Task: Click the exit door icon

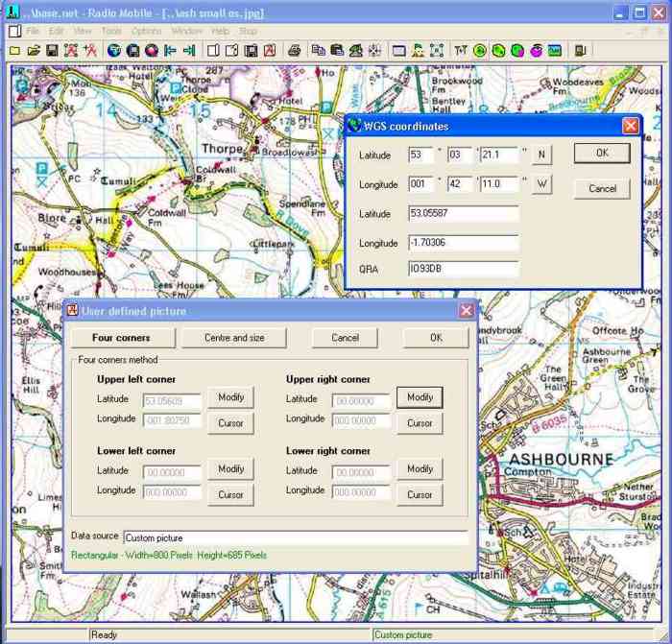Action: click(580, 51)
